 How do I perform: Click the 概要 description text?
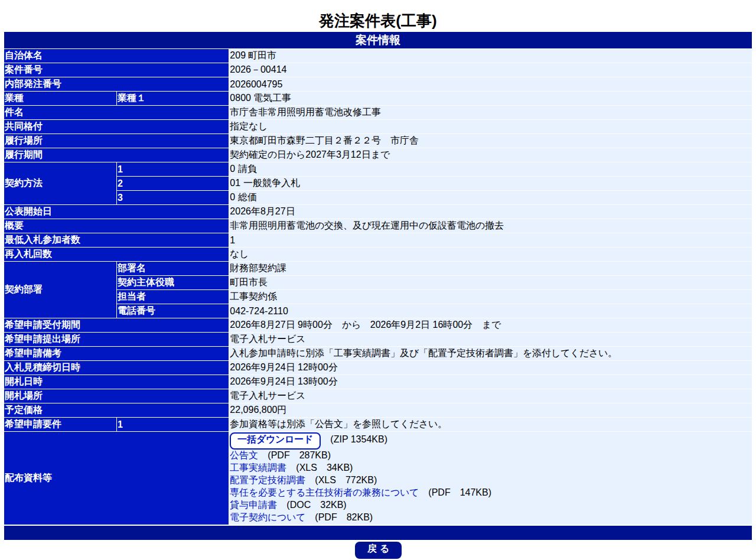click(367, 226)
